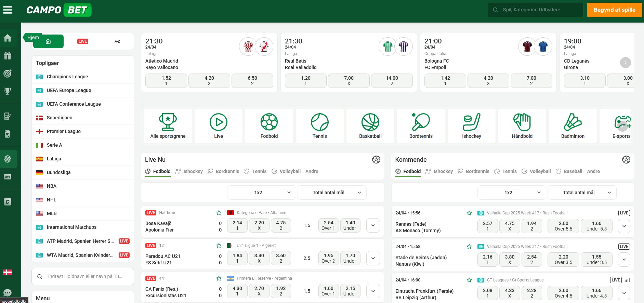Switch to Ishockey tab in Live Nu
This screenshot has width=644, height=303.
[189, 171]
